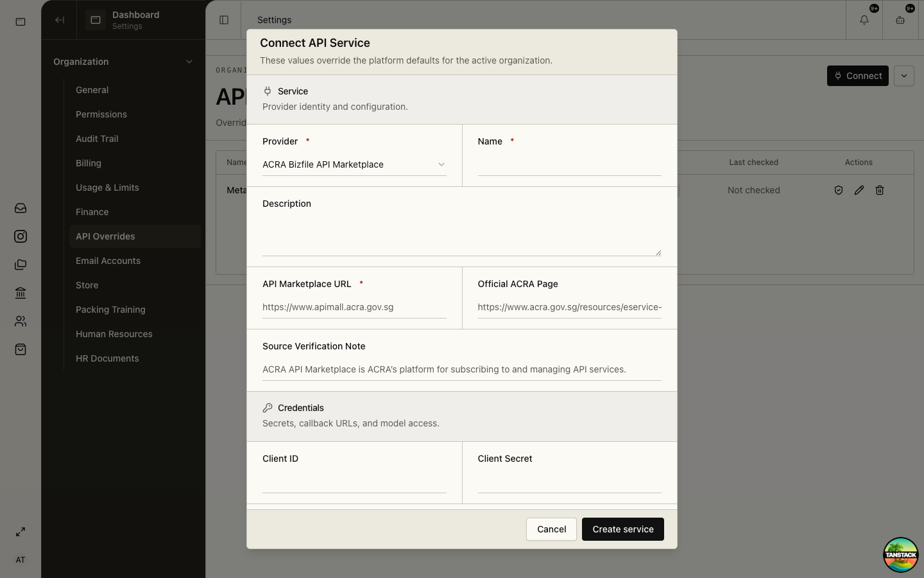Open the Instagram icon in left rail
The image size is (924, 578).
pos(21,236)
